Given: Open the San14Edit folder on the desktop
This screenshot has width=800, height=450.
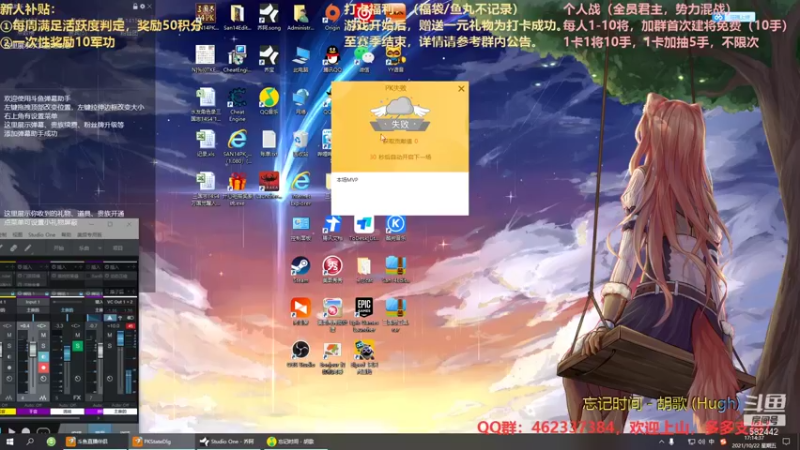Looking at the screenshot, I should pos(237,17).
